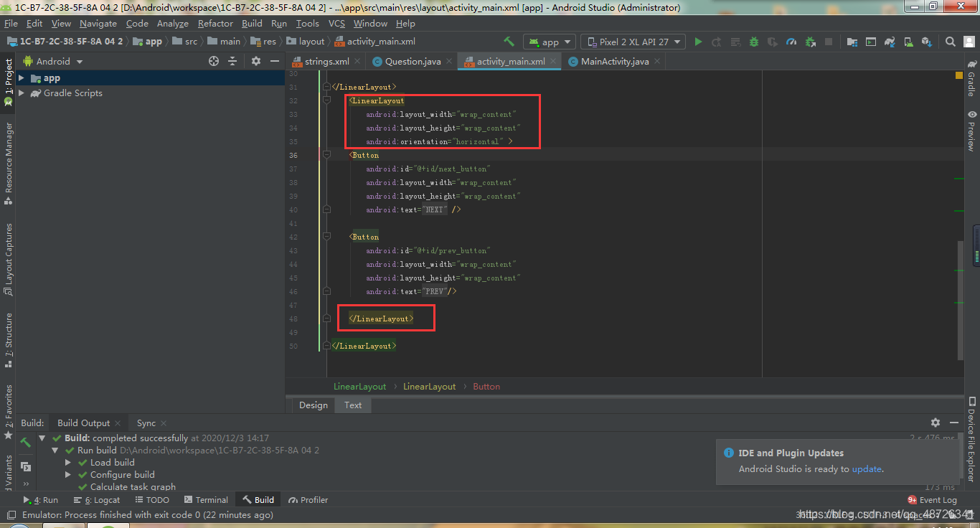The height and width of the screenshot is (528, 980).
Task: Open the Profiler tool window button
Action: pos(308,500)
